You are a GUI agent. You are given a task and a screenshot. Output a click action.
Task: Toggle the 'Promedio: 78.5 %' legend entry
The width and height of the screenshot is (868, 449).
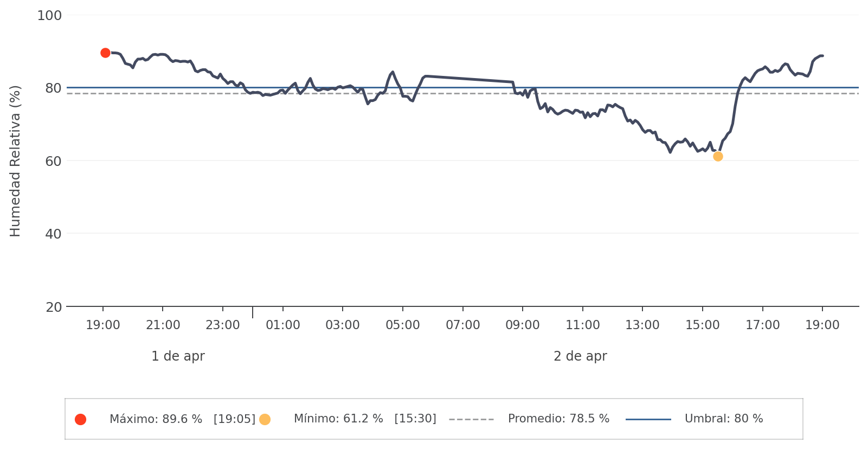pyautogui.click(x=558, y=419)
